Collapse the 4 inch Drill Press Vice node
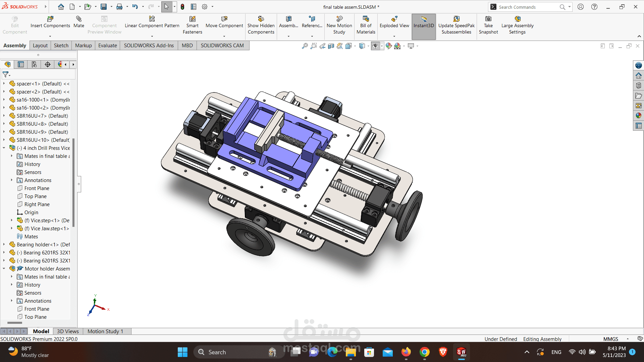Viewport: 644px width, 362px height. [4, 148]
